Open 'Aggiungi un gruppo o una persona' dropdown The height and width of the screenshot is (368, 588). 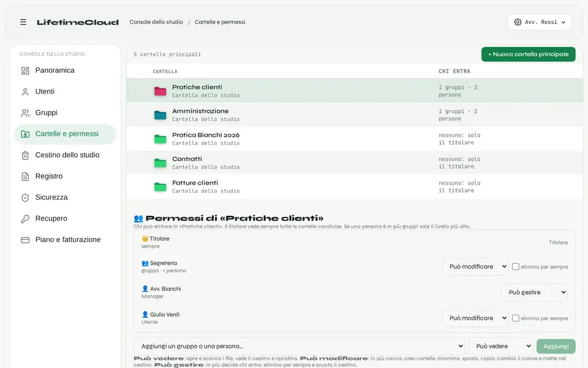[x=300, y=346]
